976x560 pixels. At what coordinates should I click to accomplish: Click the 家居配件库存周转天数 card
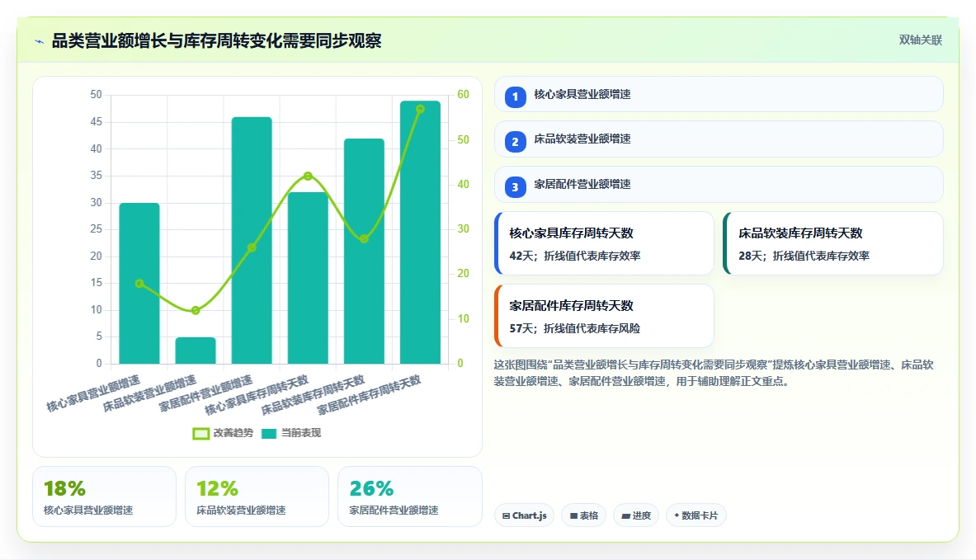tap(604, 316)
